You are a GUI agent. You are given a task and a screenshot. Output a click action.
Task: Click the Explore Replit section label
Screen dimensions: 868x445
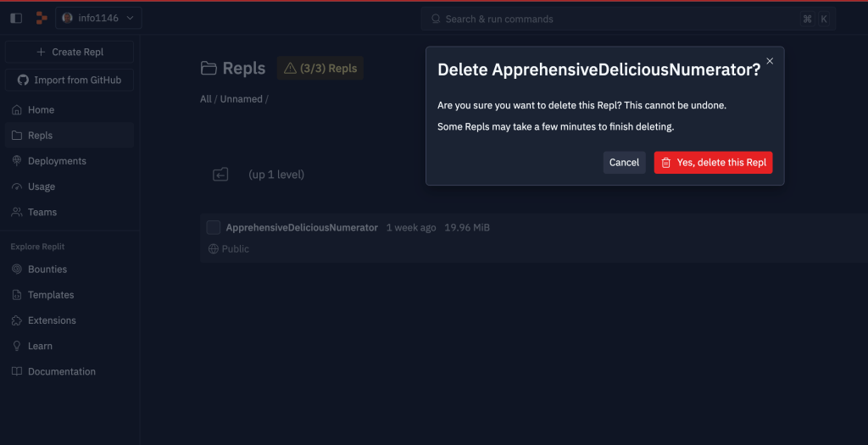pyautogui.click(x=37, y=247)
